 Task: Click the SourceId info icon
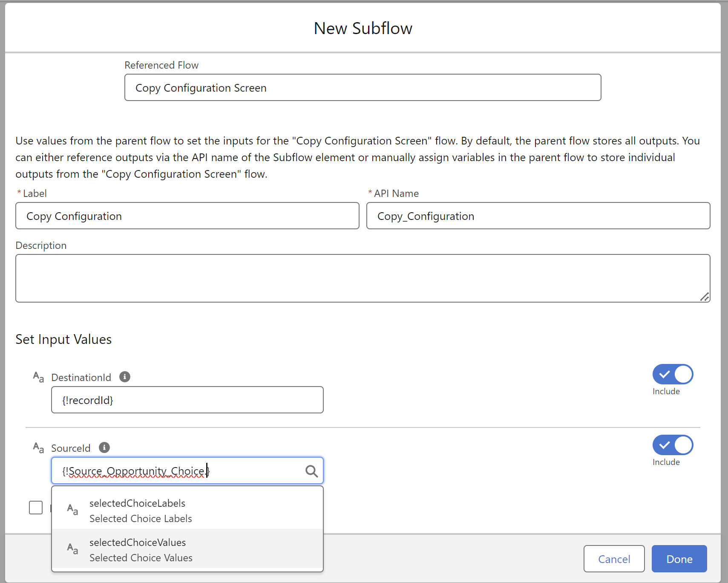(104, 447)
